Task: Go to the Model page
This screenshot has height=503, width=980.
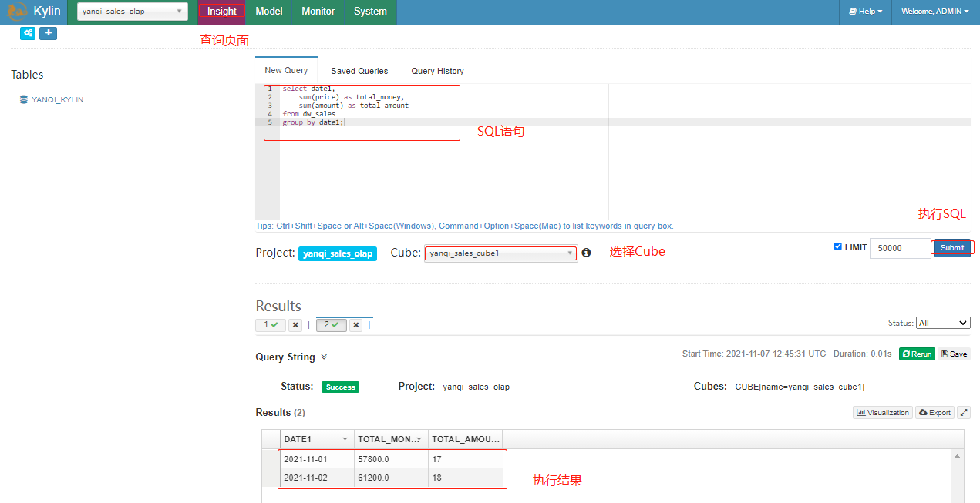Action: 269,12
